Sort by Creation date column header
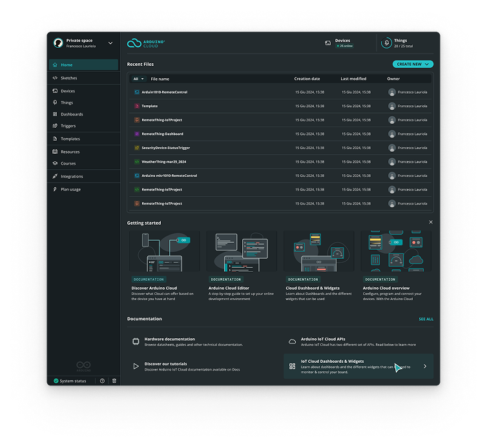 307,79
